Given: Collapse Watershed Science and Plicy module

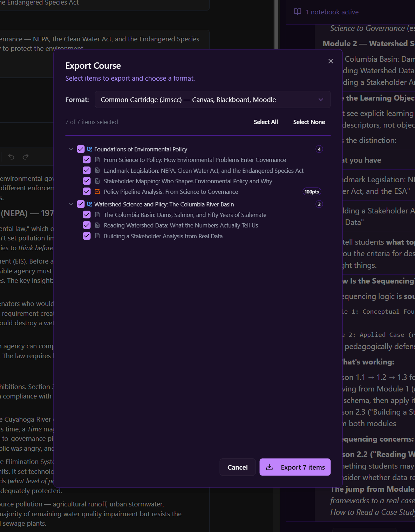Looking at the screenshot, I should coord(71,204).
